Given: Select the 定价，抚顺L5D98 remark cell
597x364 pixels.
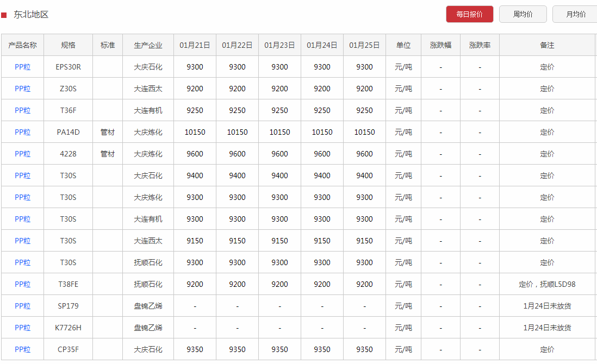Looking at the screenshot, I should coord(547,284).
